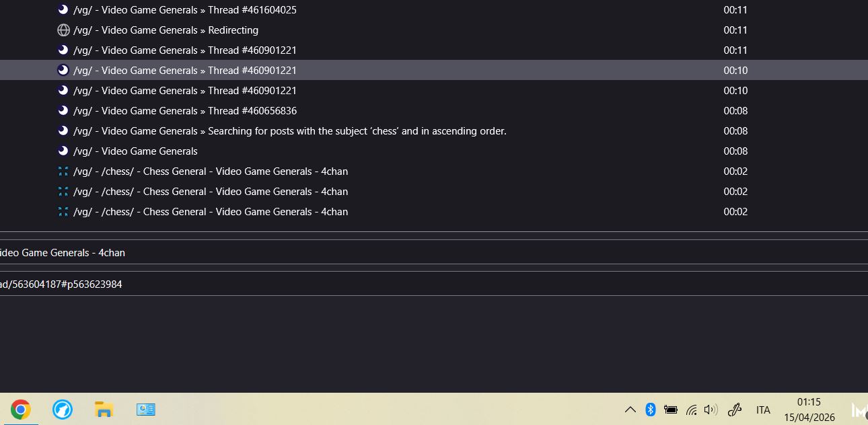Open the non-highlighted Thread #460901221 entry at 00:10

(x=185, y=91)
